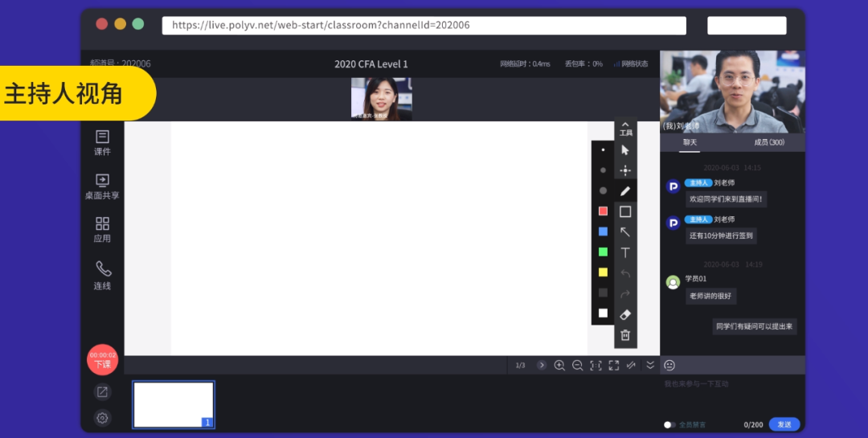The height and width of the screenshot is (438, 868).
Task: Choose the smallest brush size dot
Action: coord(603,149)
